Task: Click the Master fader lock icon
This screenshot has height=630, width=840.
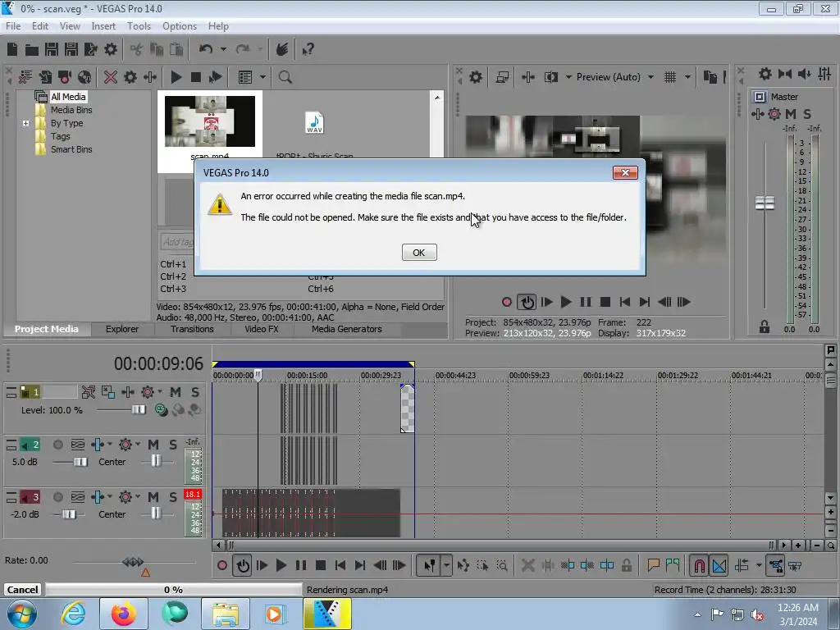Action: [x=765, y=326]
